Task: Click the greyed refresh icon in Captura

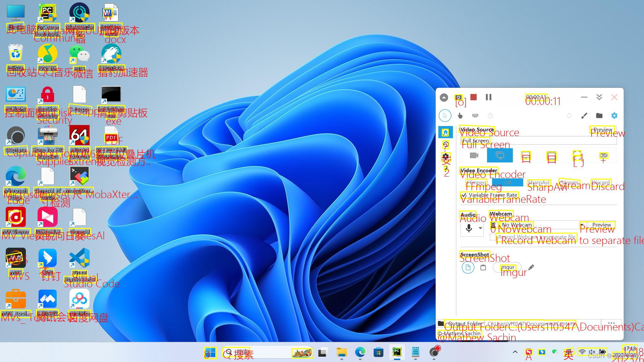Action: 569,116
